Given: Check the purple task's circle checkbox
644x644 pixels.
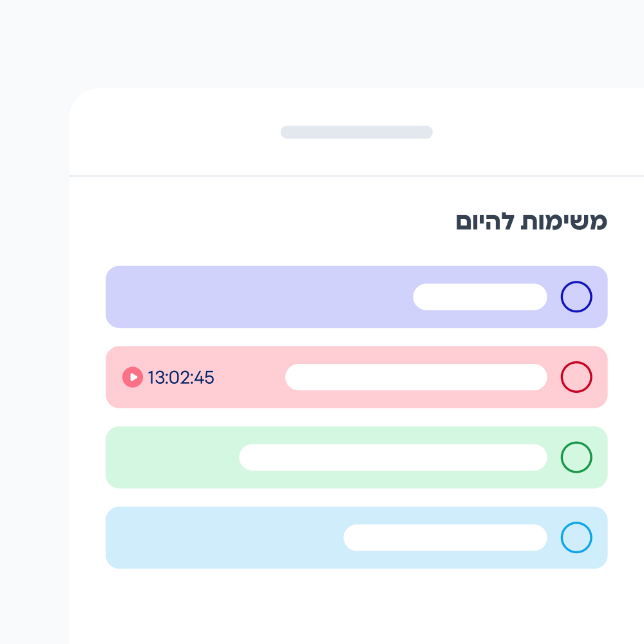Looking at the screenshot, I should point(576,297).
